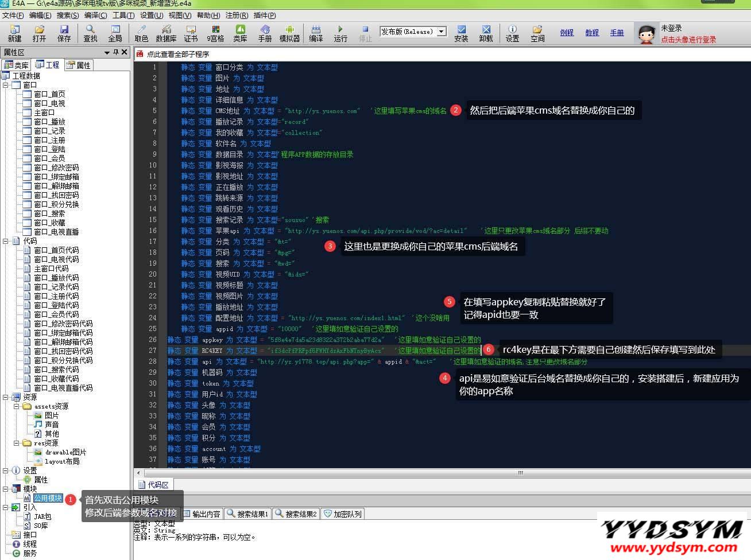Switch to the 搜索结果1 tab

[x=248, y=514]
